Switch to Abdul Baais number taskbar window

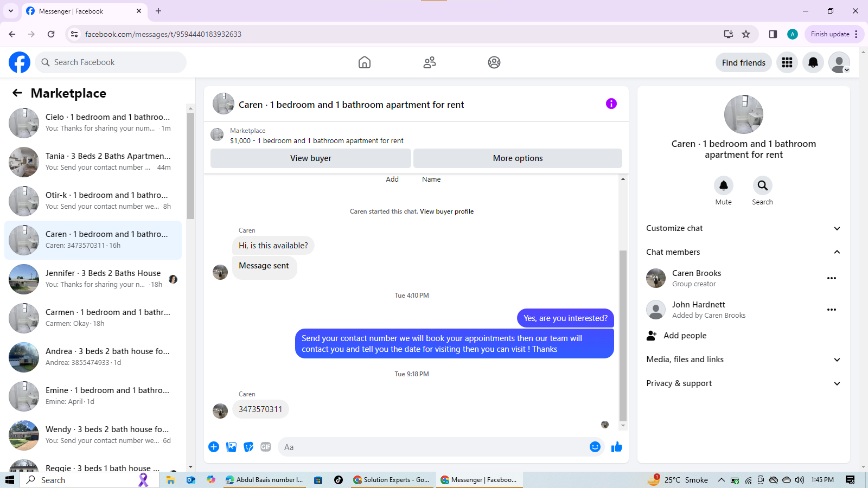coord(264,480)
